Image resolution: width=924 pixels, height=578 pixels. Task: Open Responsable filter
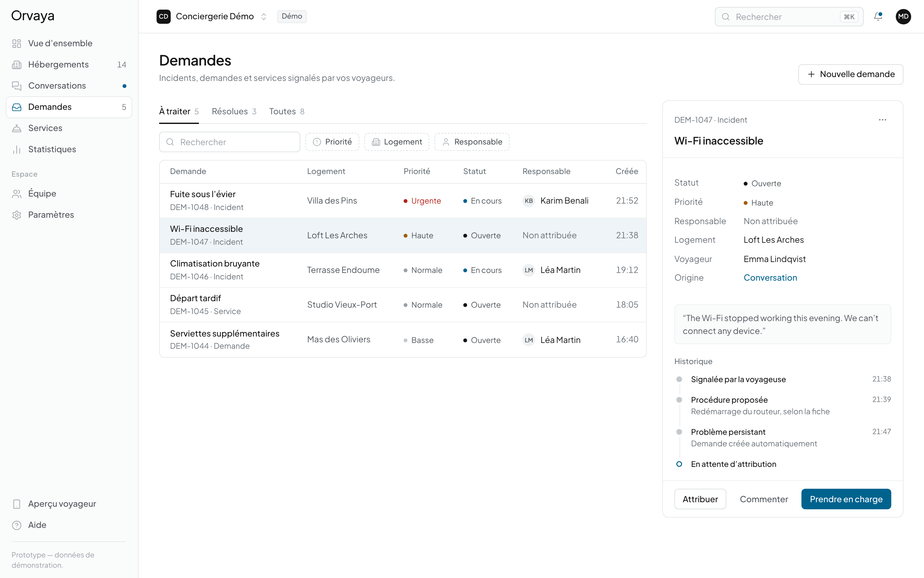pos(472,142)
